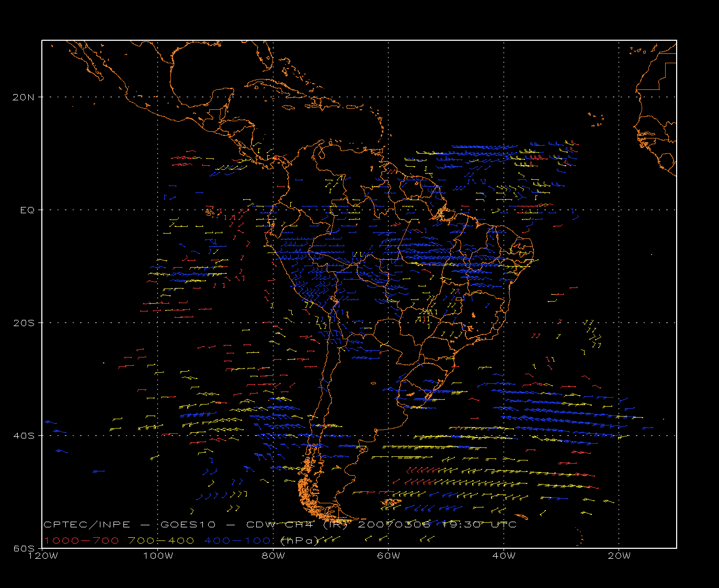Click the 19:30 UTC timestamp
The width and height of the screenshot is (719, 588).
click(480, 525)
